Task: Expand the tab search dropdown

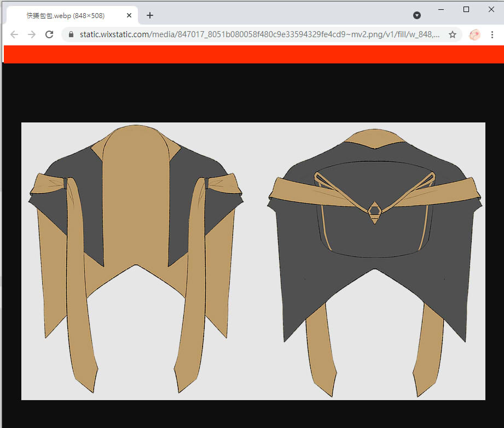Action: click(x=417, y=15)
